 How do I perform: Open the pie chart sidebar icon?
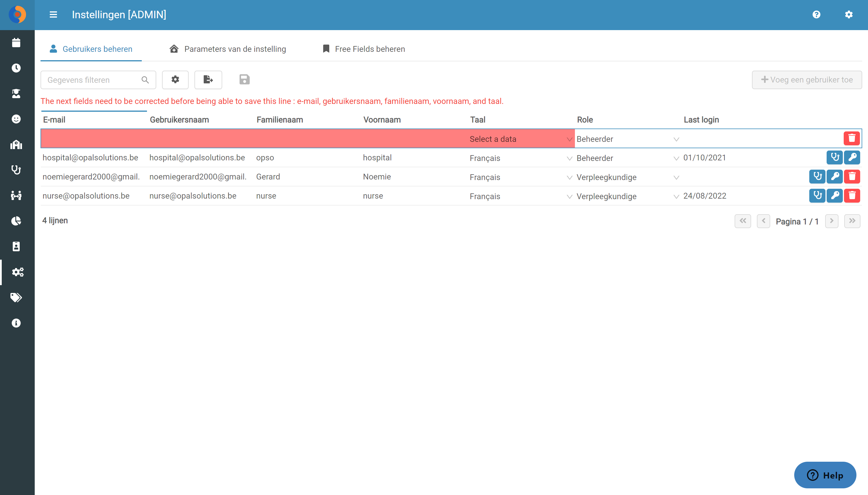16,221
